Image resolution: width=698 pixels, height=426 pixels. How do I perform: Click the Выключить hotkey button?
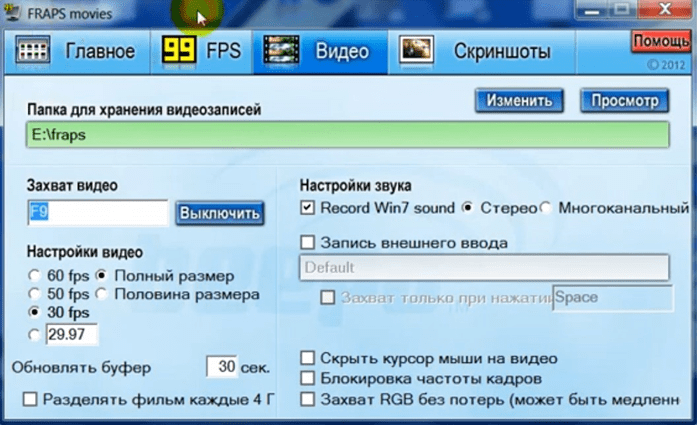pos(220,213)
